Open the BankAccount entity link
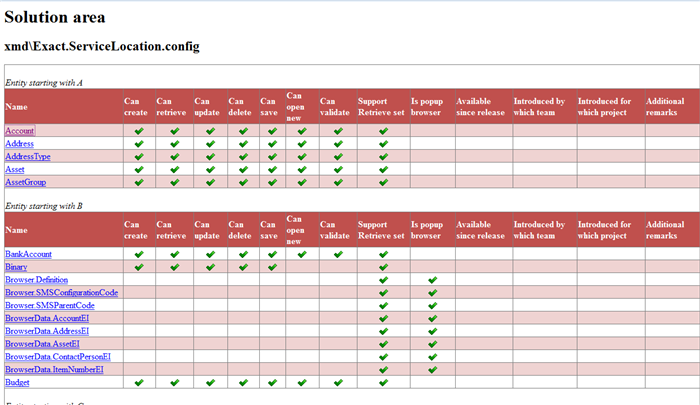700x405 pixels. [29, 254]
